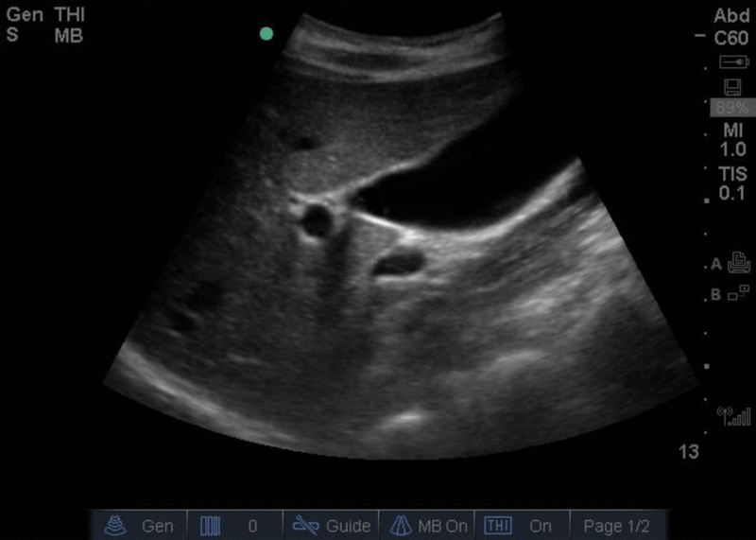Click the probe icon in Gen soft key
The height and width of the screenshot is (540, 756).
(x=115, y=525)
